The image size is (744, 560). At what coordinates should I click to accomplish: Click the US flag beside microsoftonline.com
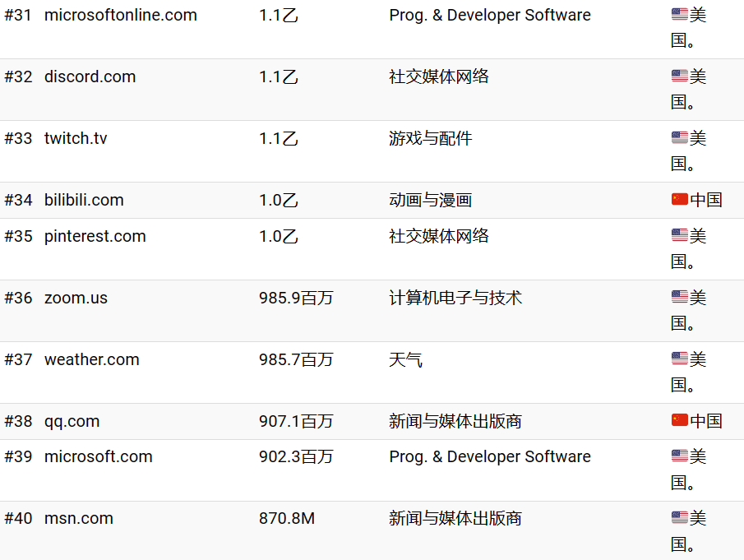point(679,15)
